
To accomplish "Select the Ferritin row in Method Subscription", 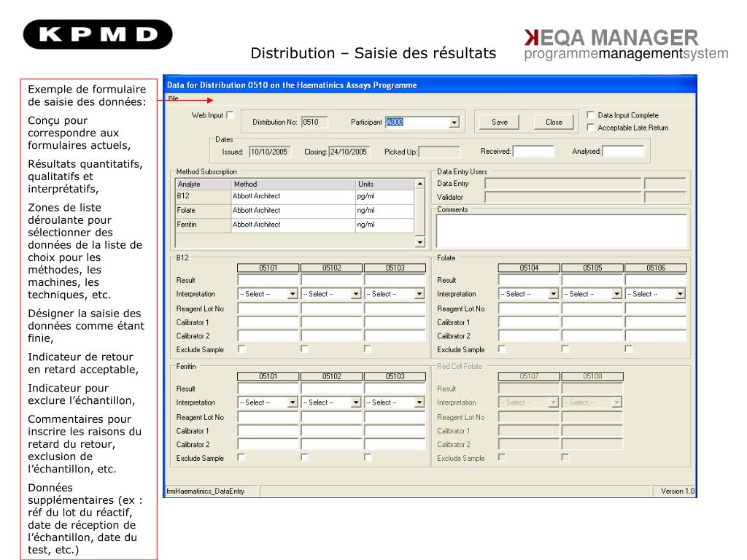I will pos(295,225).
